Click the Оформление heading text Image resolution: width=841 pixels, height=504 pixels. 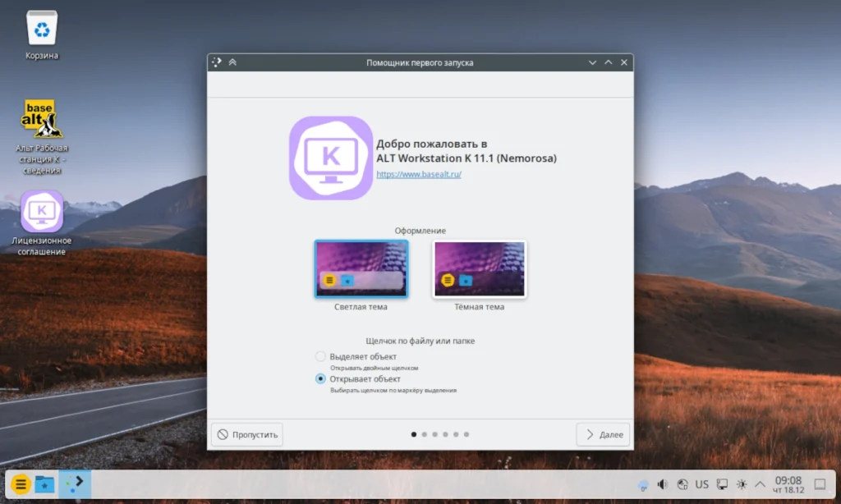click(x=420, y=231)
